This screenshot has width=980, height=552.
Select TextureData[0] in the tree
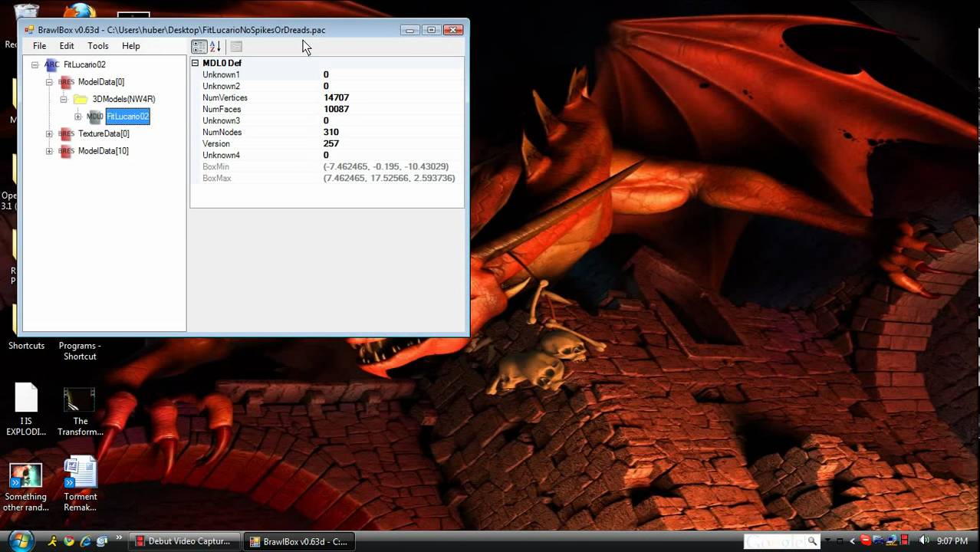[104, 133]
